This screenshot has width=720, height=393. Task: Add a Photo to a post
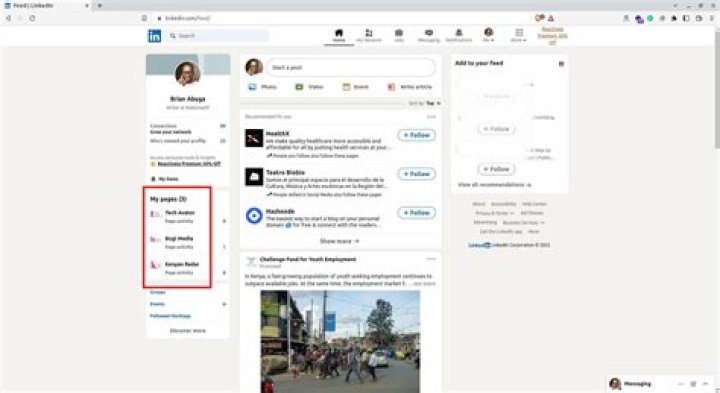(263, 87)
